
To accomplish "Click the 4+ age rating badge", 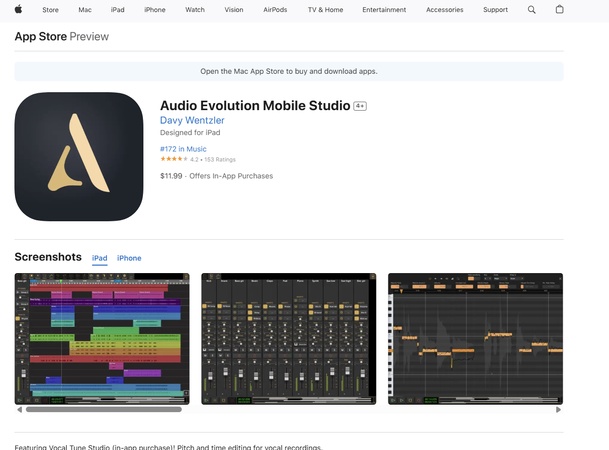I will coord(360,106).
